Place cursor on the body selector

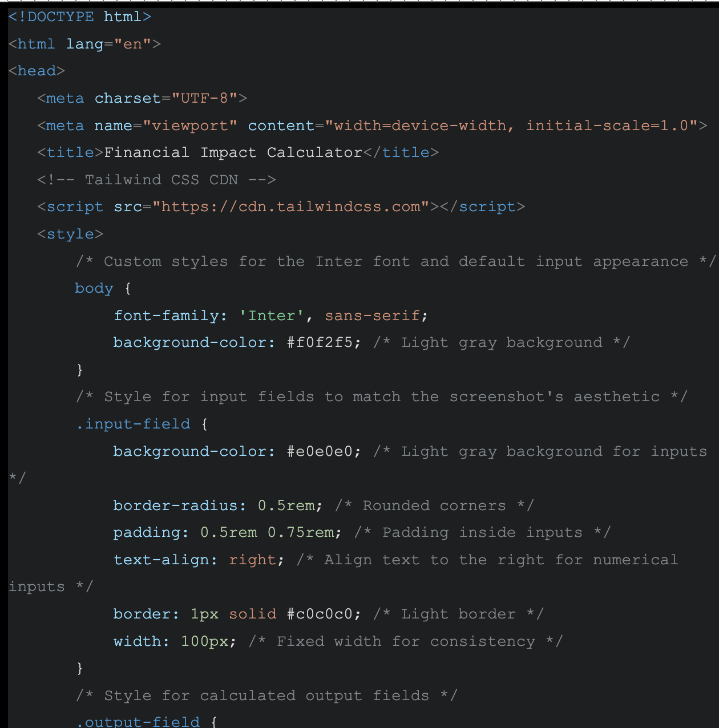94,289
